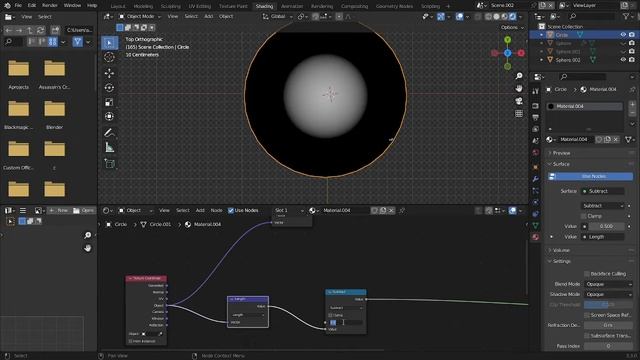Image resolution: width=640 pixels, height=360 pixels.
Task: Select the Scale tool
Action: click(x=109, y=102)
